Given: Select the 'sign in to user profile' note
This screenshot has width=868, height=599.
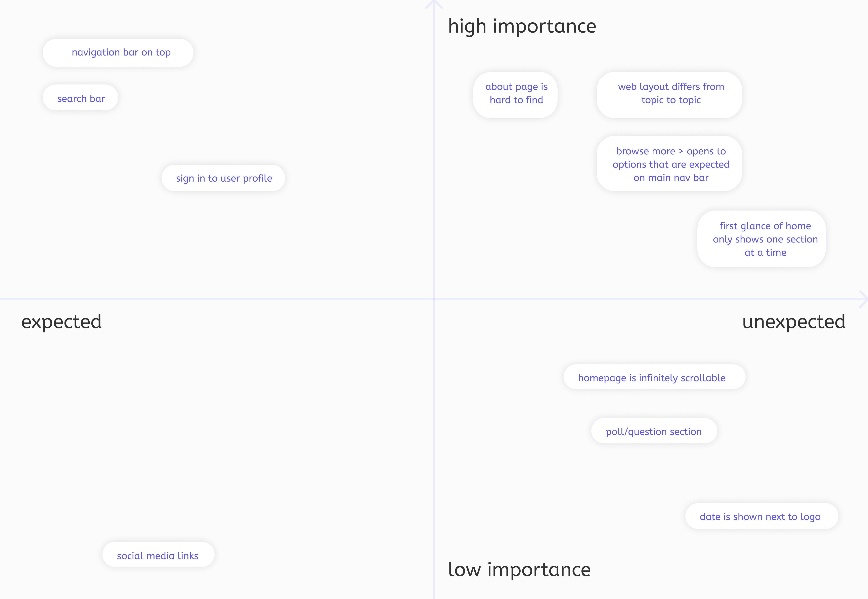Looking at the screenshot, I should (223, 178).
